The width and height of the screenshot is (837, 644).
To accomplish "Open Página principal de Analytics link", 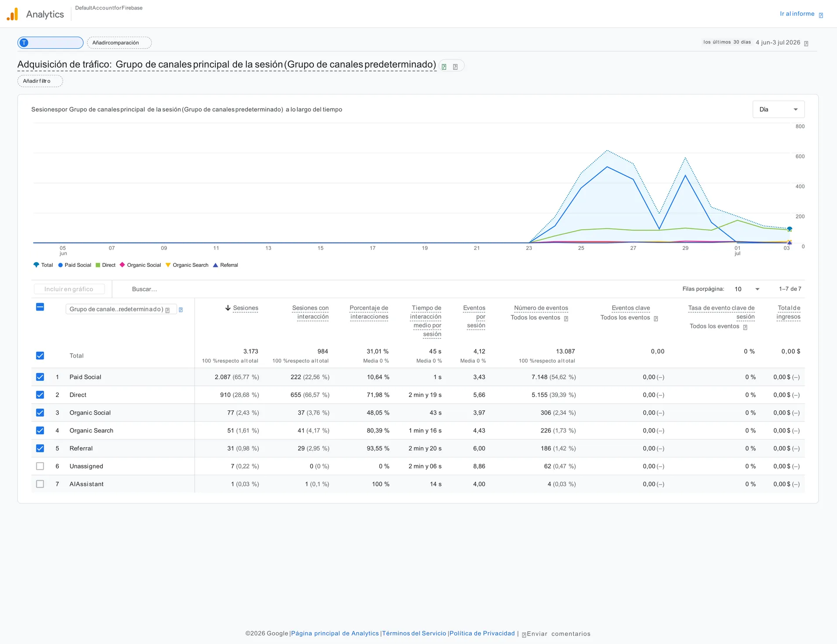I will coord(335,634).
